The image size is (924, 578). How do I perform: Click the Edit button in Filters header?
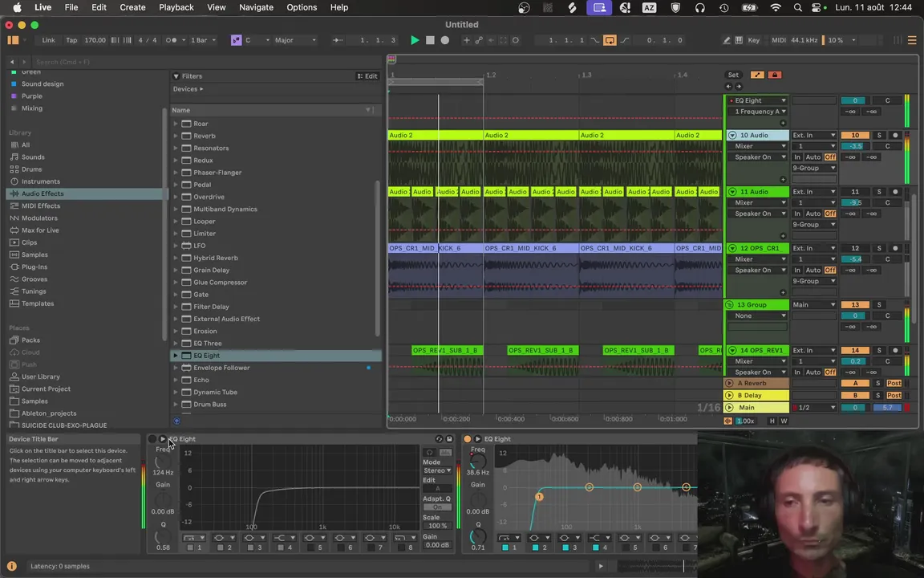pyautogui.click(x=367, y=76)
